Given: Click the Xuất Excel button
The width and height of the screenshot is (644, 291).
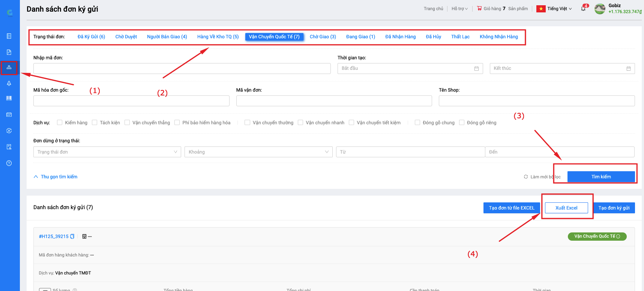Looking at the screenshot, I should [566, 208].
